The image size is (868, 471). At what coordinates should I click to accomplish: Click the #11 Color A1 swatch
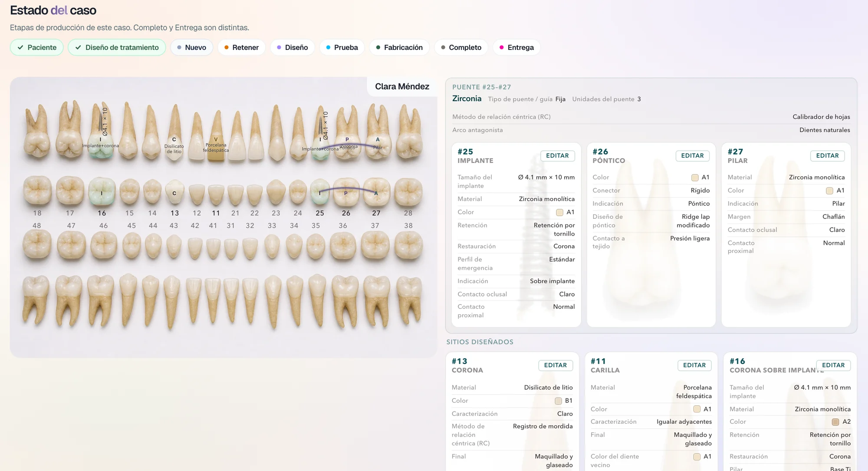[x=697, y=409]
